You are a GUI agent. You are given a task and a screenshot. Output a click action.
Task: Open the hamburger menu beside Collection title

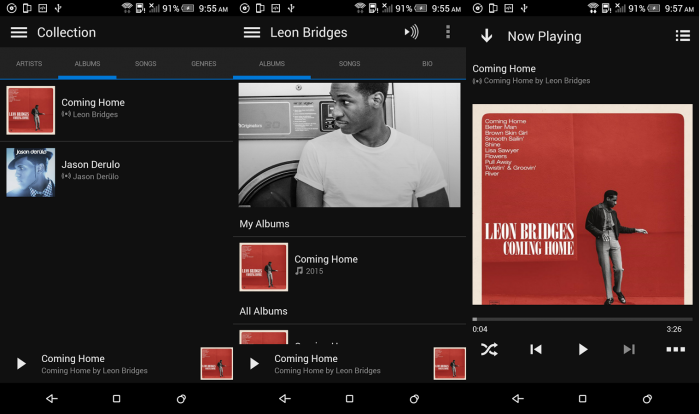coord(19,32)
